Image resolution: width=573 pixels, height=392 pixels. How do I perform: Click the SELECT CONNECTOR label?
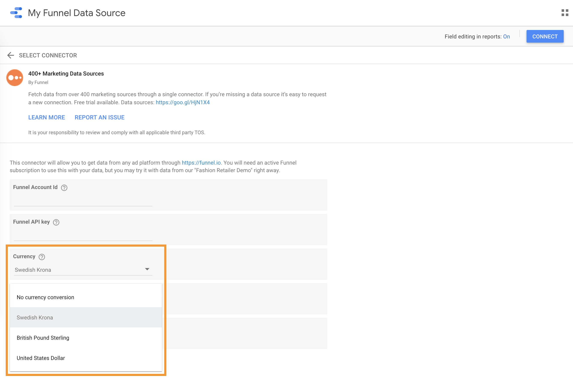pos(48,55)
